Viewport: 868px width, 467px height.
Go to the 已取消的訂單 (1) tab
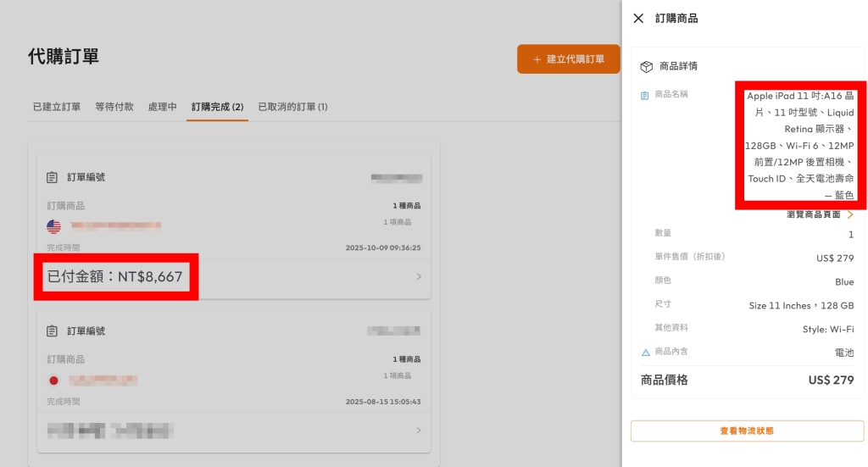(x=292, y=107)
